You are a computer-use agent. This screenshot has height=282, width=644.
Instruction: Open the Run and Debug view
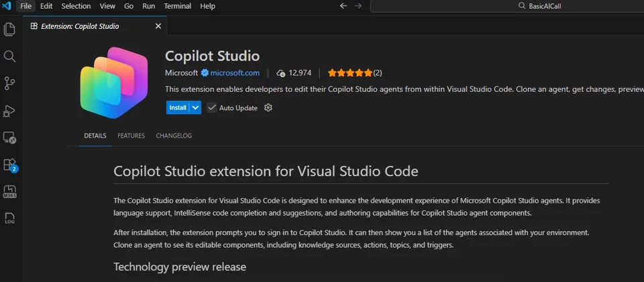pyautogui.click(x=9, y=111)
